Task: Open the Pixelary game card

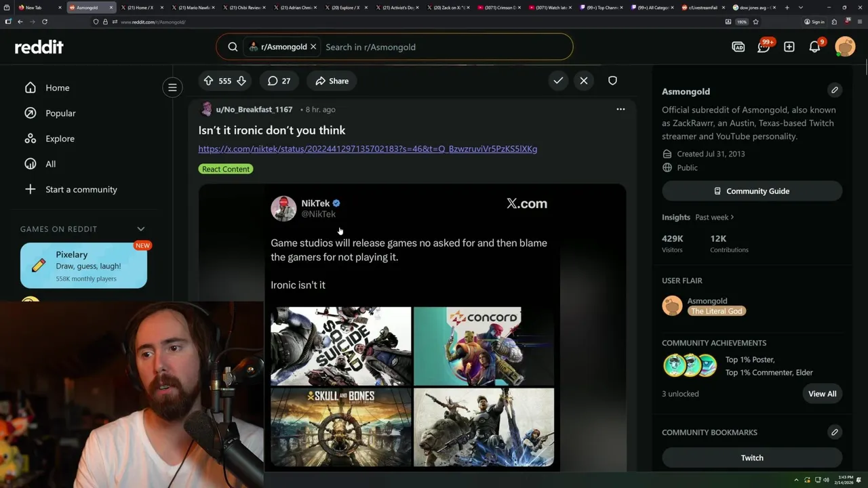Action: point(83,266)
